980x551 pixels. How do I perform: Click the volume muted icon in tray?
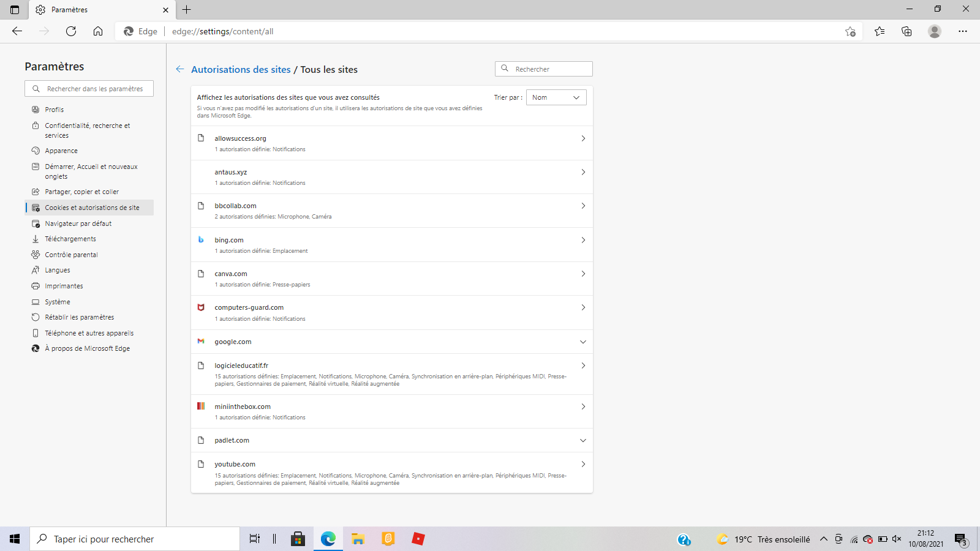click(x=897, y=539)
